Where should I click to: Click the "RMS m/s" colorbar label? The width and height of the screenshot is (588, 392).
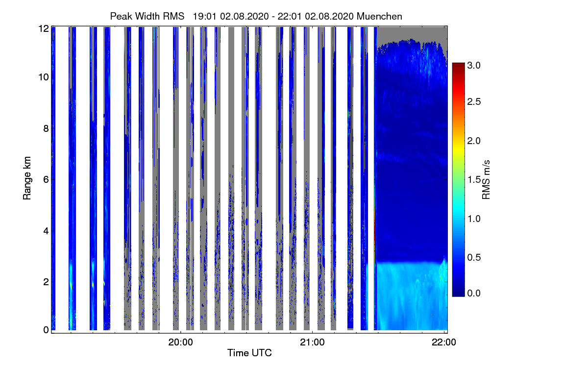tap(486, 179)
